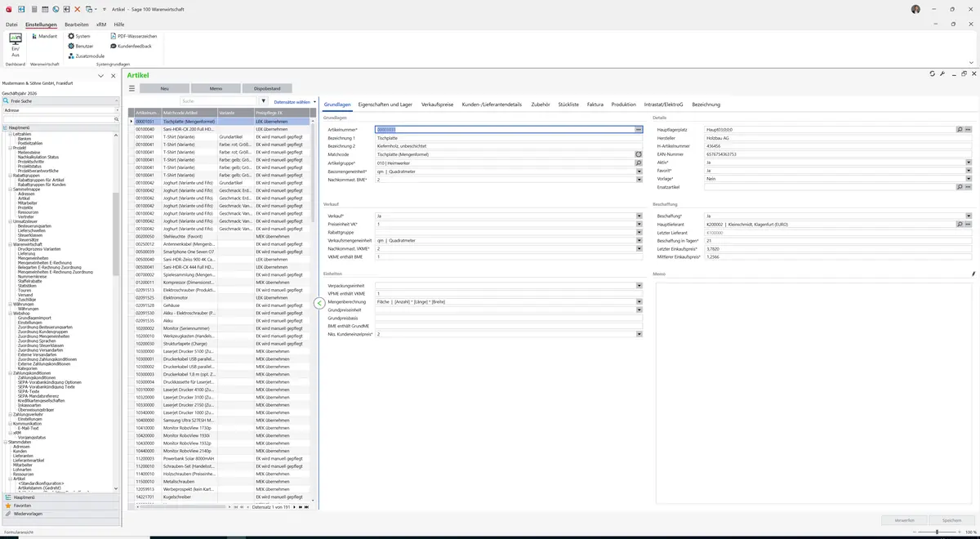Open the Nks. Kundeneinzelpreis dropdown

(639, 335)
